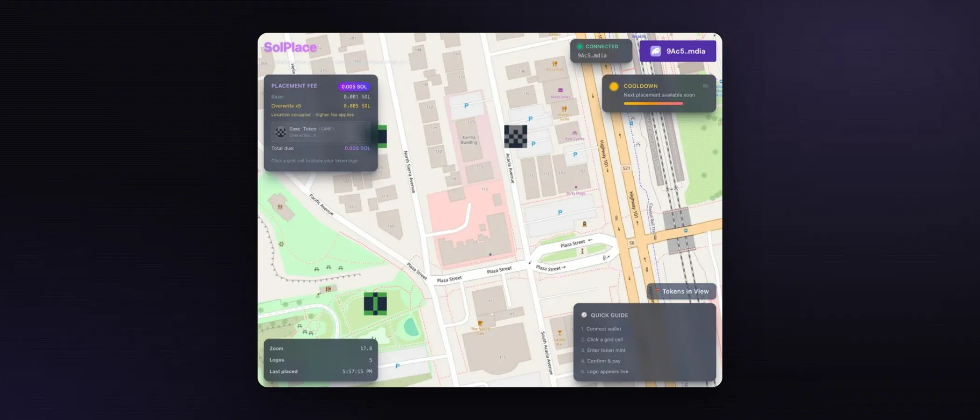Viewport: 980px width, 420px height.
Task: Click the 'Connect wallet' guide step
Action: (x=601, y=329)
